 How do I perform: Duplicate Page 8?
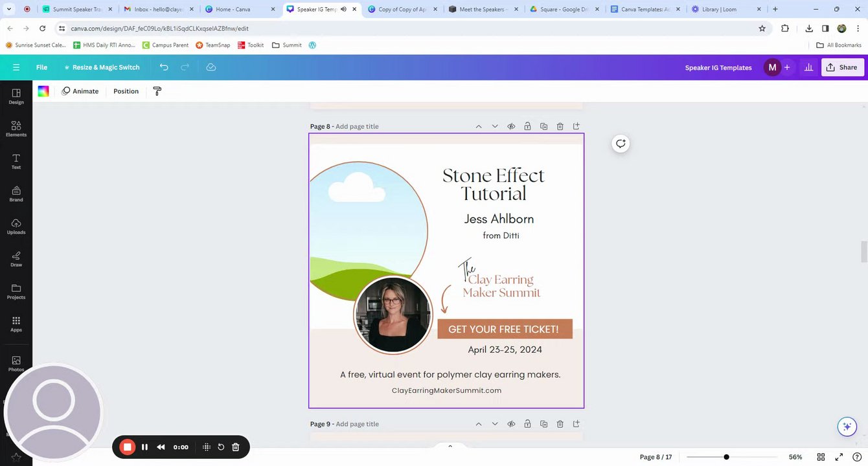click(x=543, y=126)
